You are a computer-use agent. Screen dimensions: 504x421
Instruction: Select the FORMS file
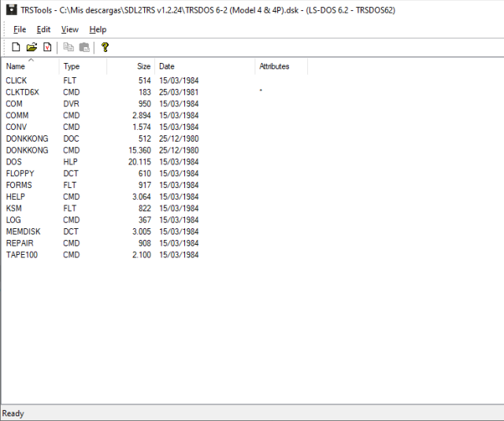(x=19, y=185)
